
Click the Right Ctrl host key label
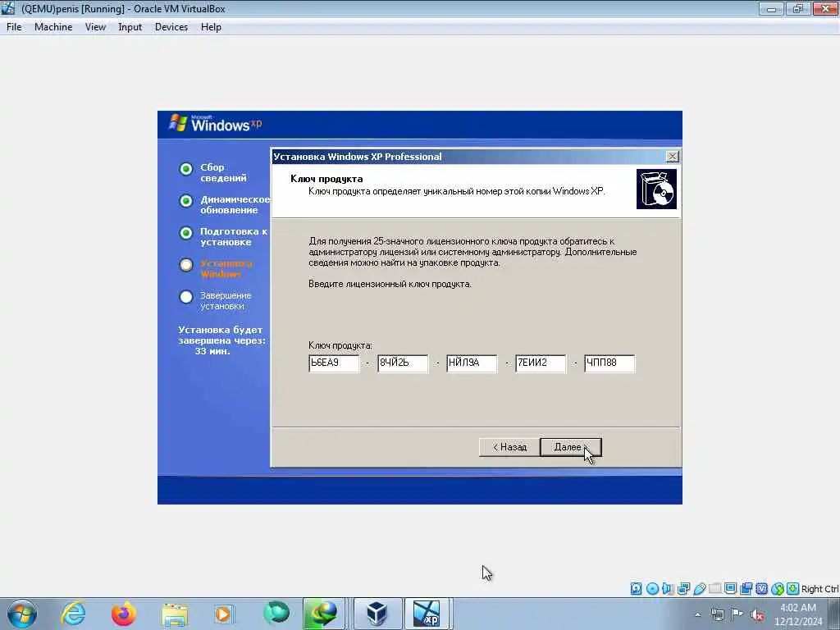(x=820, y=589)
